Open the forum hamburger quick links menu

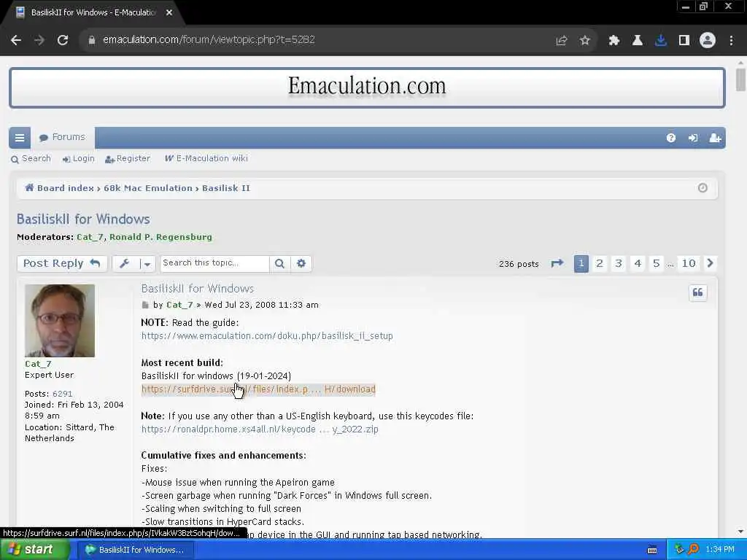coord(20,138)
